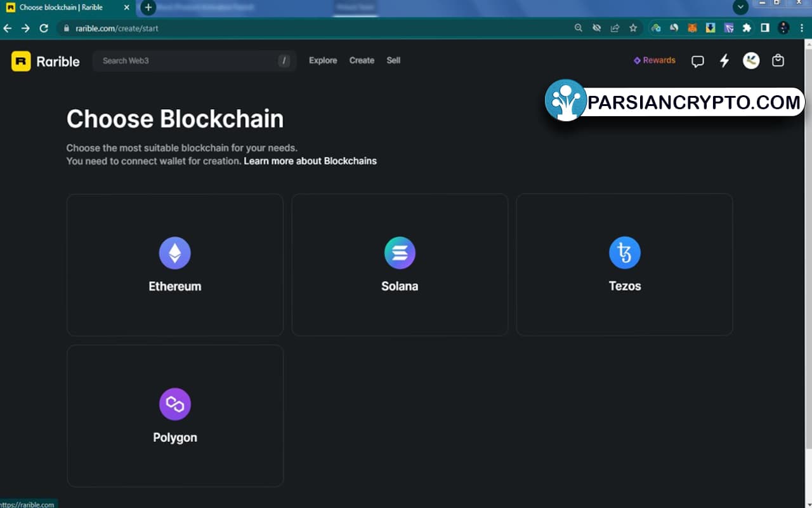Click the Choose Blockchain heading text

(x=175, y=119)
